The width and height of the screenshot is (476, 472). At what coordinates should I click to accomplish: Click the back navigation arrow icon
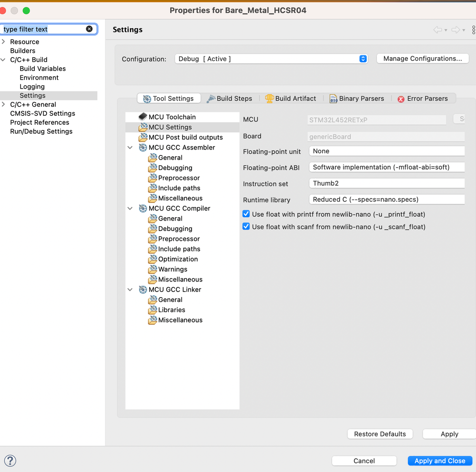[x=437, y=30]
